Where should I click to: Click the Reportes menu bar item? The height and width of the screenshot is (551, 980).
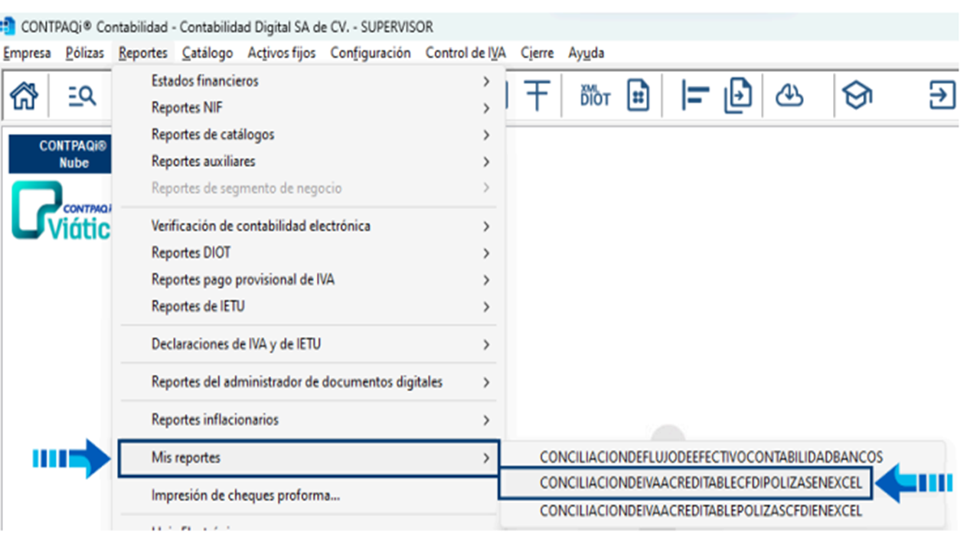[143, 53]
